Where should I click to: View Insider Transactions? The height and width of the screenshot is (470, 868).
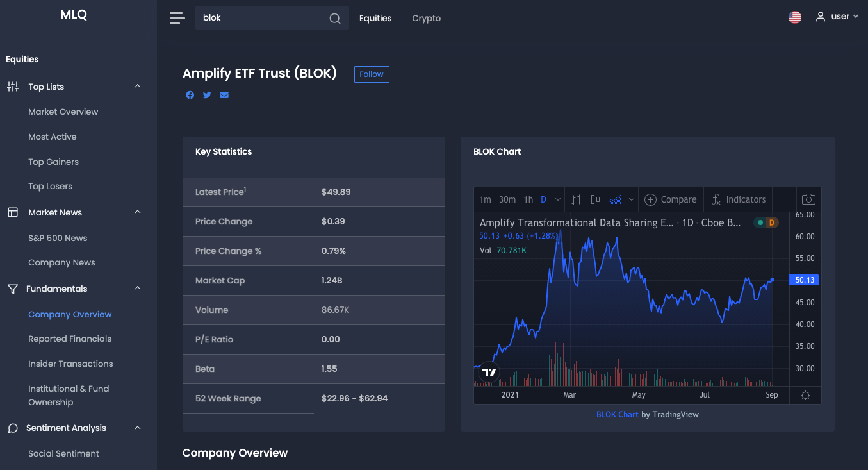[x=70, y=364]
